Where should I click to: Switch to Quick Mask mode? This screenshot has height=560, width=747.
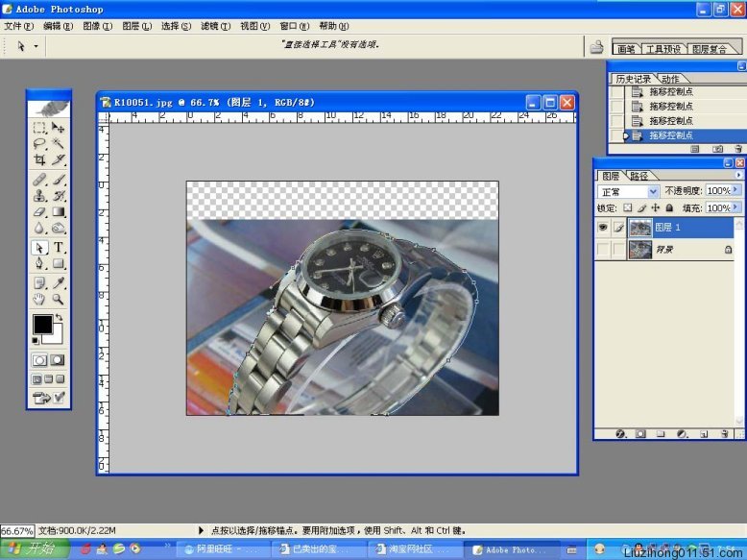coord(59,360)
